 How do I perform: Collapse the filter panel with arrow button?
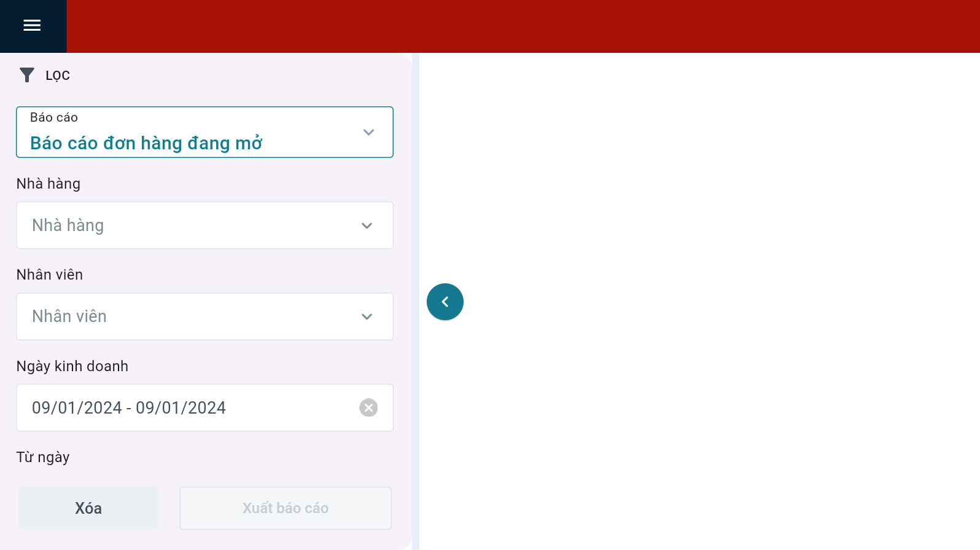(445, 302)
